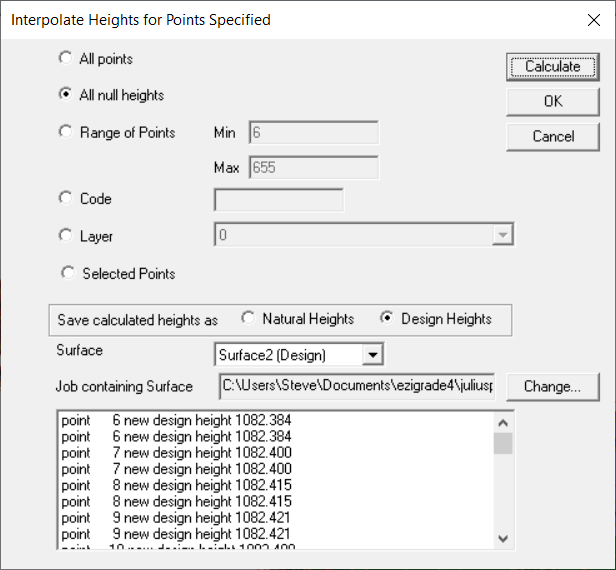
Task: Click the results list scroll down arrow
Action: [503, 539]
